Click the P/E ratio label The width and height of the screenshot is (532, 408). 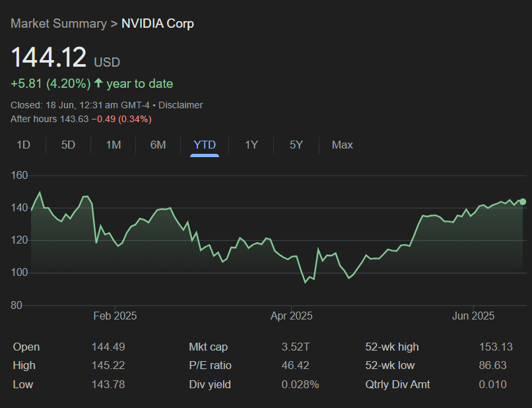click(211, 366)
